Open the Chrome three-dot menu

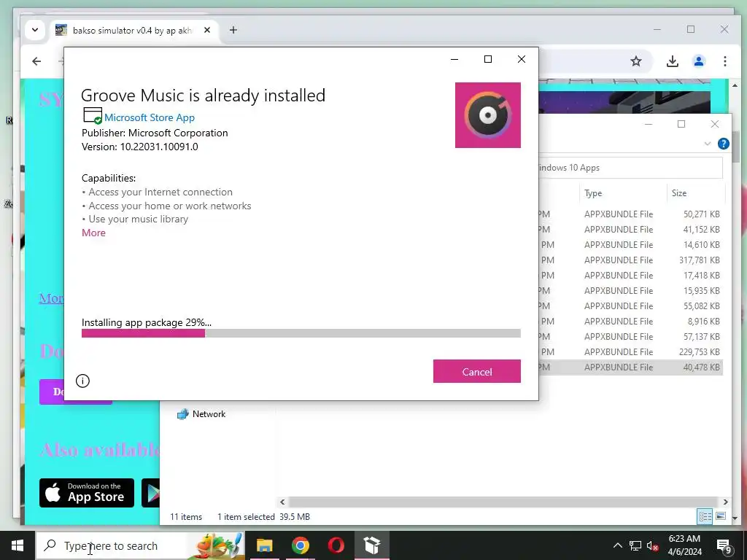pyautogui.click(x=724, y=61)
